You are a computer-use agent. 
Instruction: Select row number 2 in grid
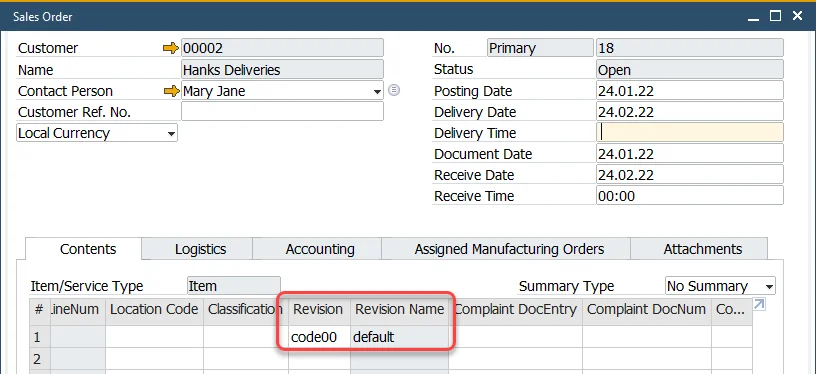tap(40, 359)
